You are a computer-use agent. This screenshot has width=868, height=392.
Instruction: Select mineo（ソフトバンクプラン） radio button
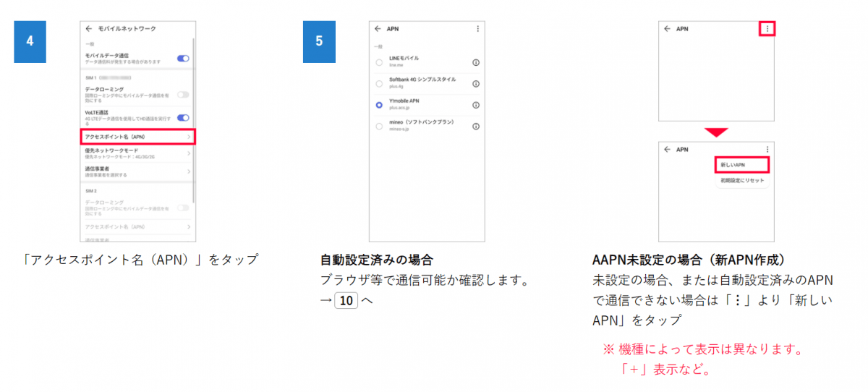click(379, 126)
